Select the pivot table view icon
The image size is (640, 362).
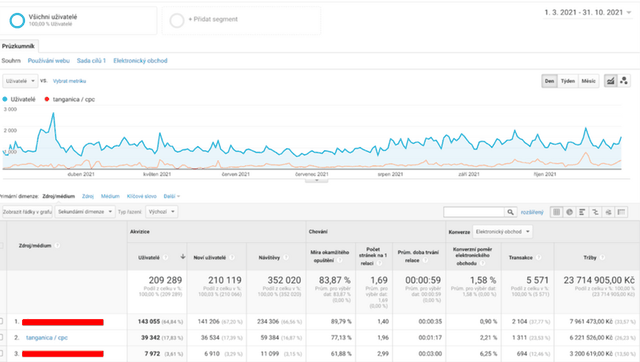tap(621, 212)
